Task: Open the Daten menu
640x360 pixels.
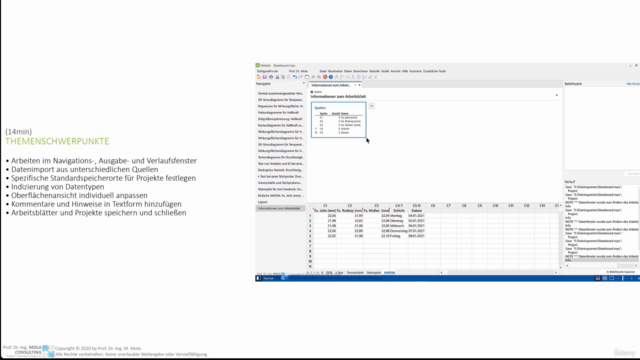Action: (x=348, y=71)
